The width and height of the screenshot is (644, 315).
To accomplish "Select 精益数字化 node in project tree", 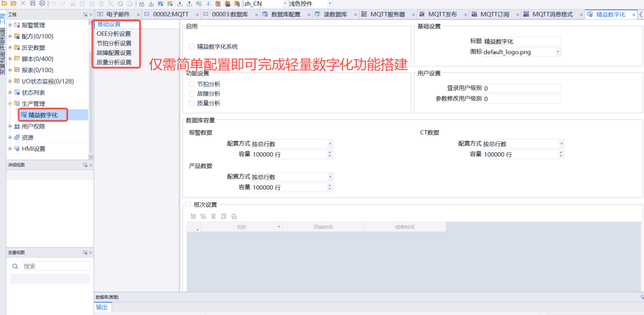I will pos(43,115).
